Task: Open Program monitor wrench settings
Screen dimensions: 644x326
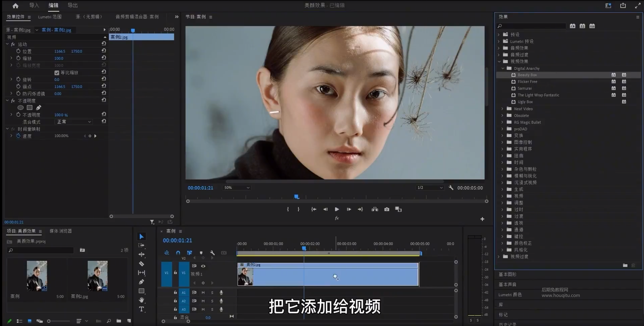Action: click(451, 188)
